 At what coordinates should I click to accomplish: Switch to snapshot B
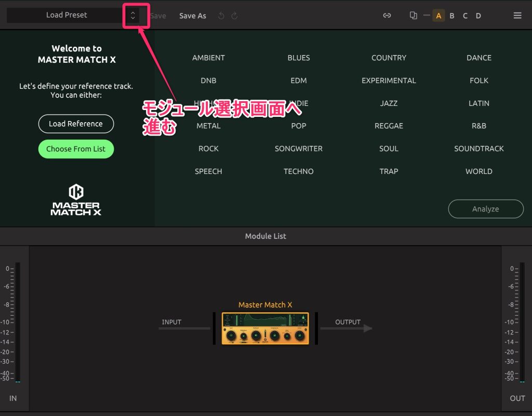tap(451, 16)
